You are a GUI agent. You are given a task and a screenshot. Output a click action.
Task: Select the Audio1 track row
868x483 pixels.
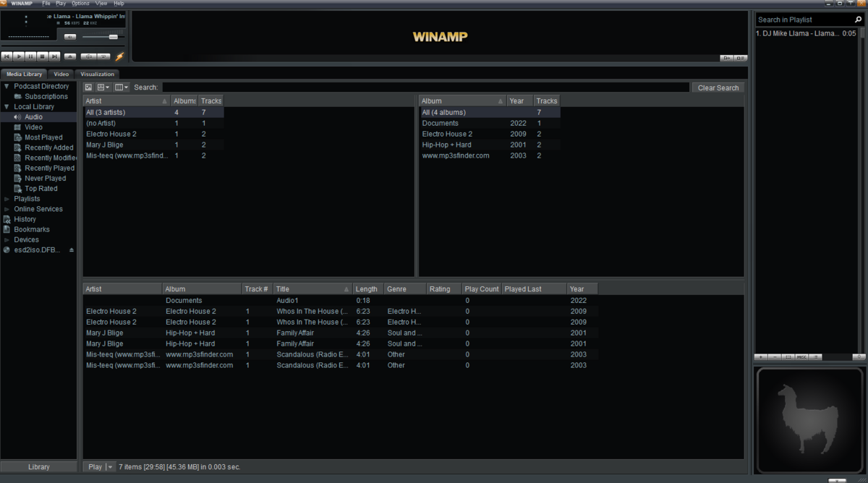coord(341,300)
